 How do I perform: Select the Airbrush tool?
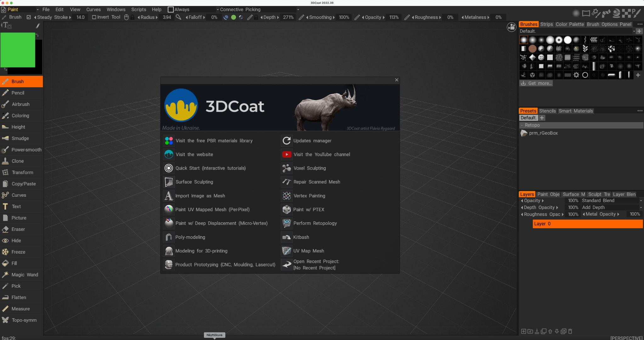click(20, 104)
